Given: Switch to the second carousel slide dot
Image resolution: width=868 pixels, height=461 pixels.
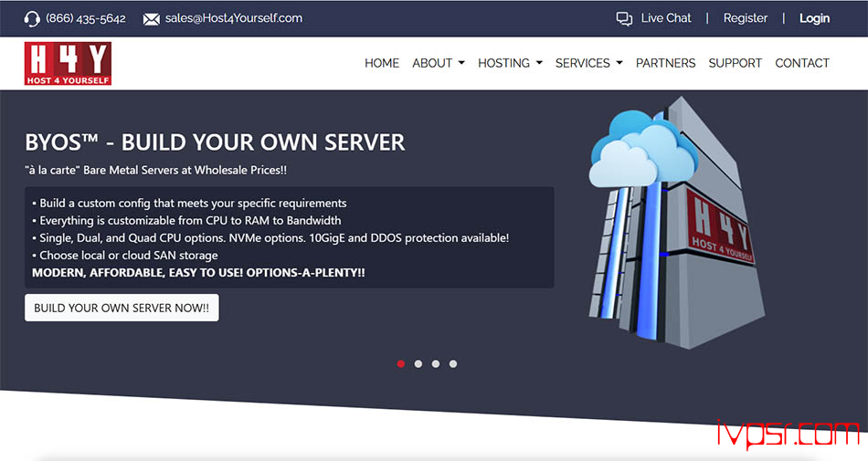Looking at the screenshot, I should click(418, 363).
